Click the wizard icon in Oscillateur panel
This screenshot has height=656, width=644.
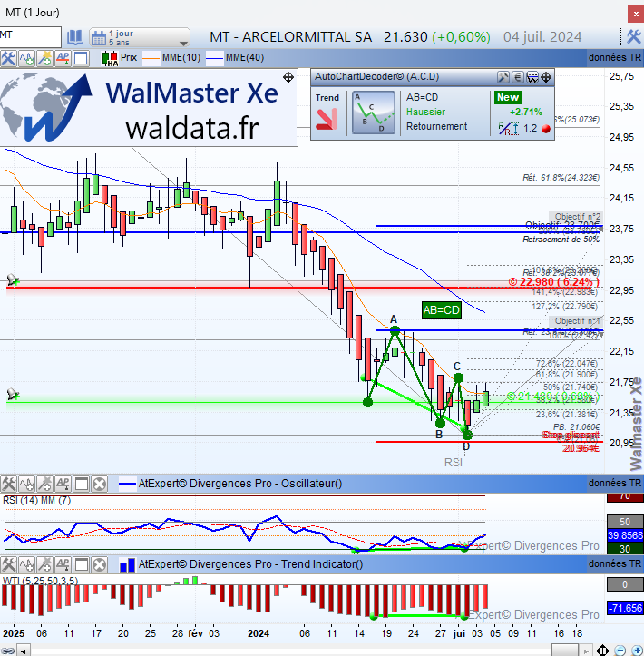pos(45,484)
